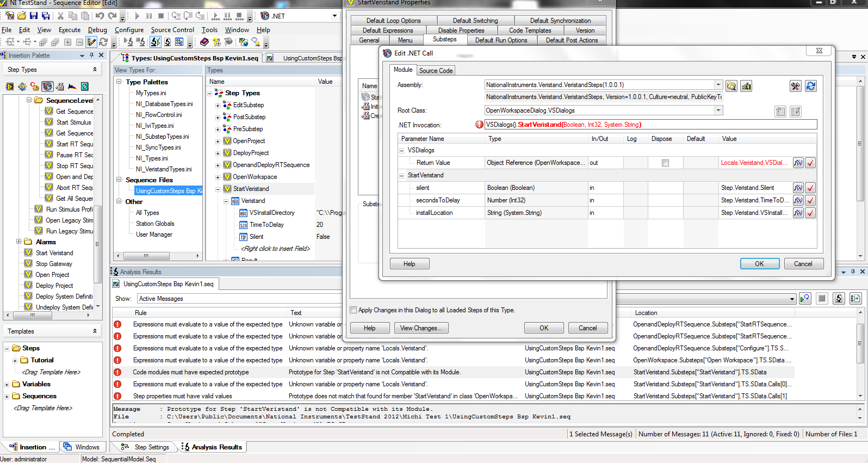Open f(x) expression for Return Value row

point(798,163)
